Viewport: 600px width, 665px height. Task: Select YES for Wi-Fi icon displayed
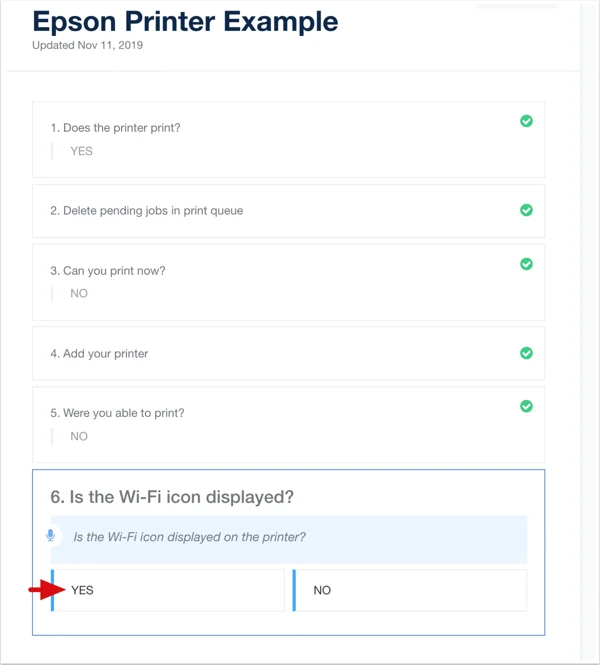(167, 590)
